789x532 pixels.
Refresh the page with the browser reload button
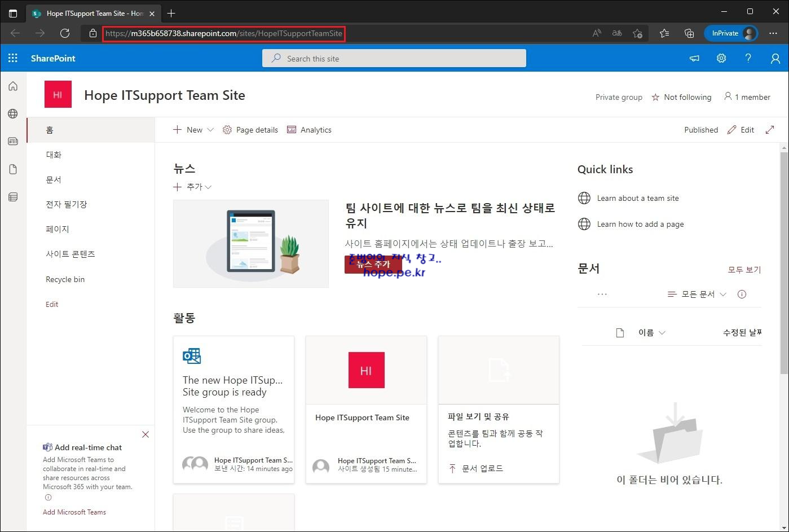click(65, 33)
